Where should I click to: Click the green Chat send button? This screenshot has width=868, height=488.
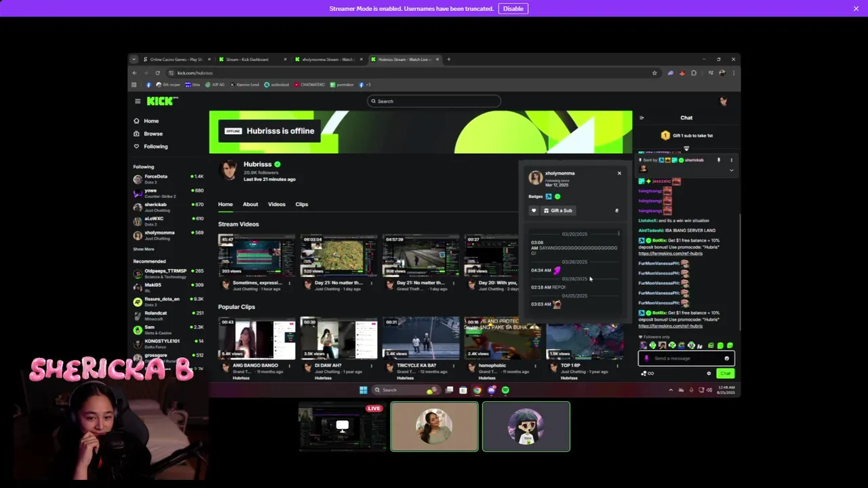(x=725, y=373)
